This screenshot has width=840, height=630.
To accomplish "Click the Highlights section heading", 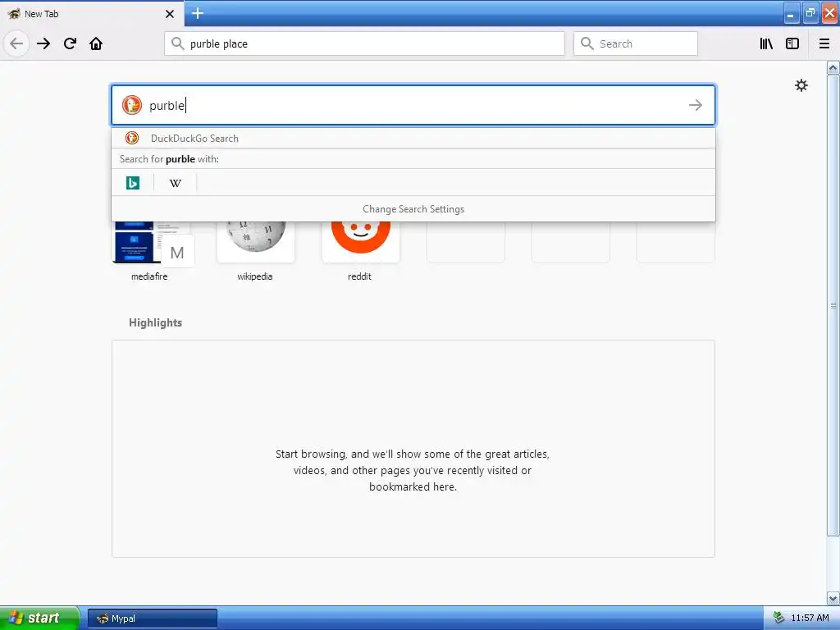I will pyautogui.click(x=155, y=322).
